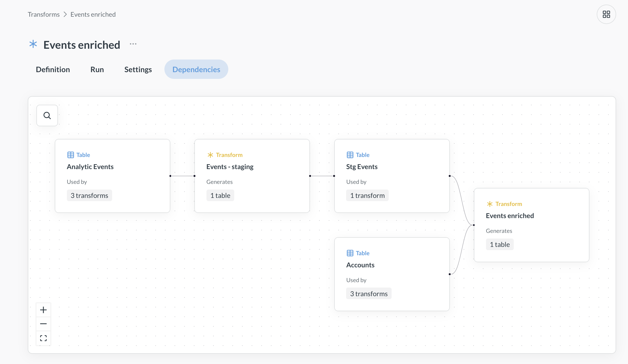Open the ellipsis menu beside Events enriched title

coord(133,44)
